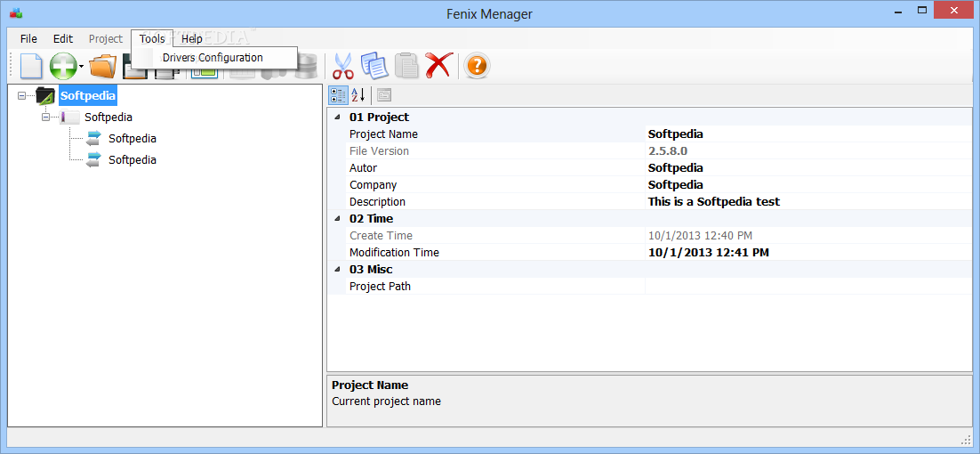This screenshot has width=980, height=454.
Task: Collapse the 02 Time category
Action: pos(338,218)
